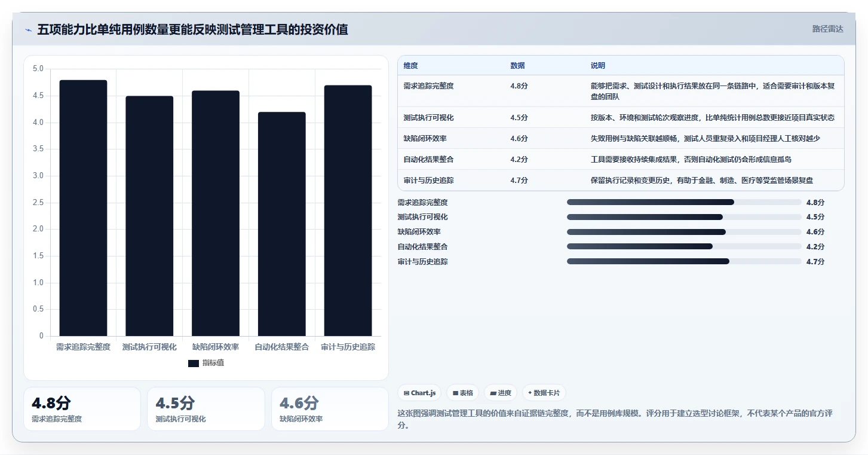The height and width of the screenshot is (455, 868).
Task: Select the 自动化结果整合 bar in the chart
Action: [281, 224]
